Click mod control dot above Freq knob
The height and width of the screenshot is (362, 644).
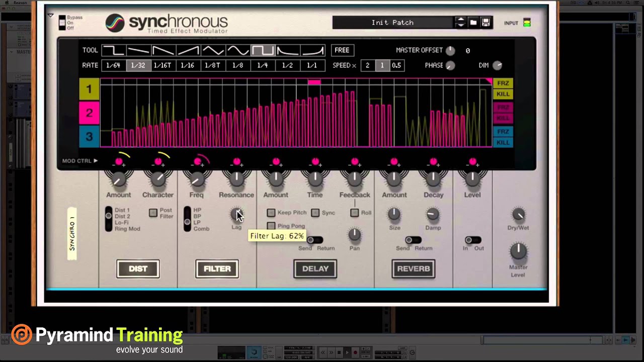(197, 161)
